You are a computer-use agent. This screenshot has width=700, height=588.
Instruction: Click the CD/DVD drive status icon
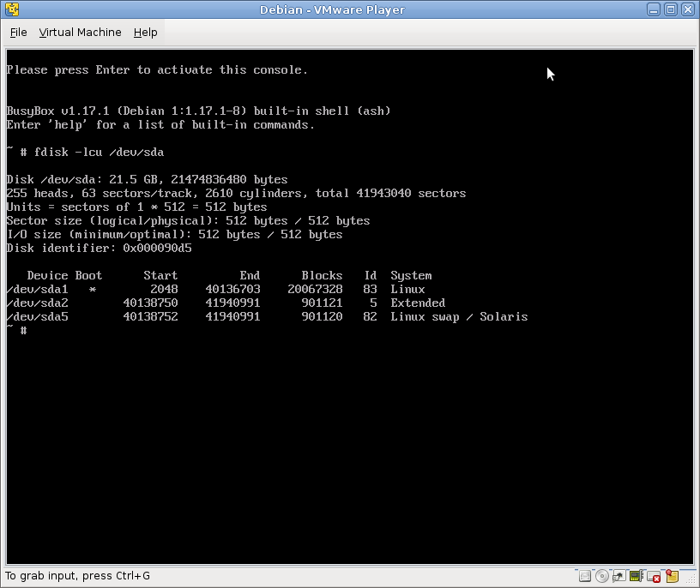(602, 576)
